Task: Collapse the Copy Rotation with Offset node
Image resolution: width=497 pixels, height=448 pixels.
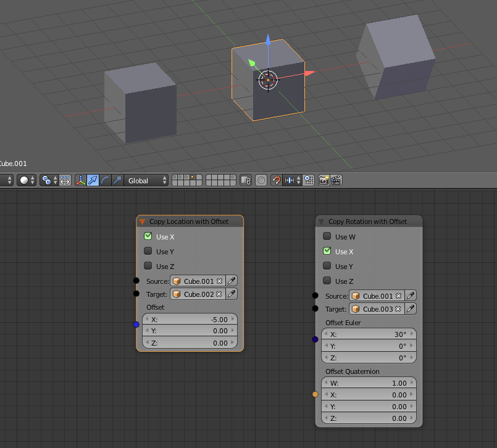Action: pyautogui.click(x=321, y=222)
